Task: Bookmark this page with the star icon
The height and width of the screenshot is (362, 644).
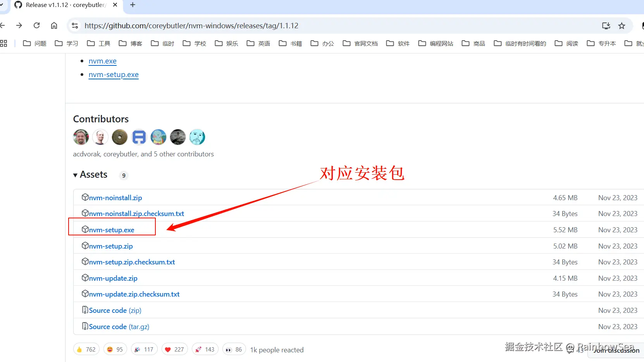Action: pyautogui.click(x=622, y=26)
